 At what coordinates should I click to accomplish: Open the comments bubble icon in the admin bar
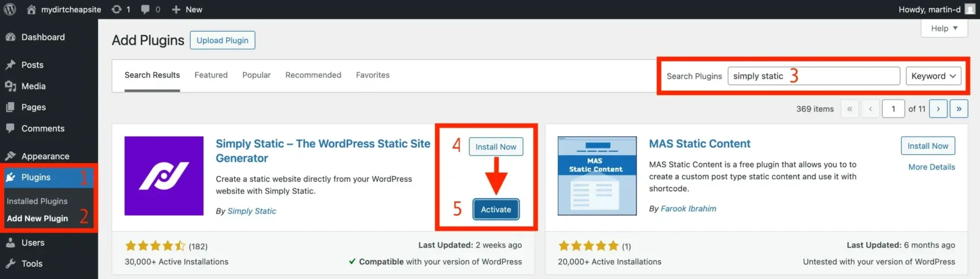pos(145,9)
